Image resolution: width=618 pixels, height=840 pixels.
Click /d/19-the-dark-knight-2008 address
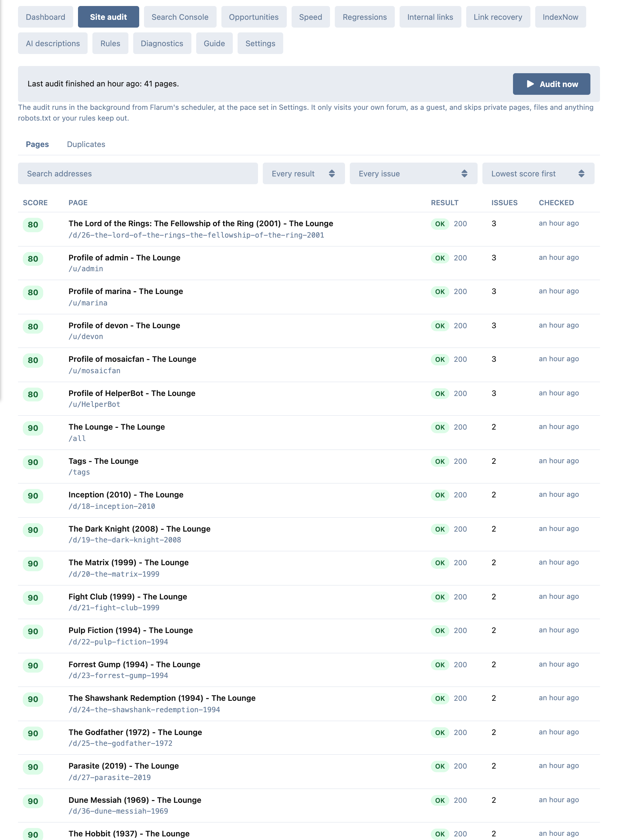click(124, 540)
